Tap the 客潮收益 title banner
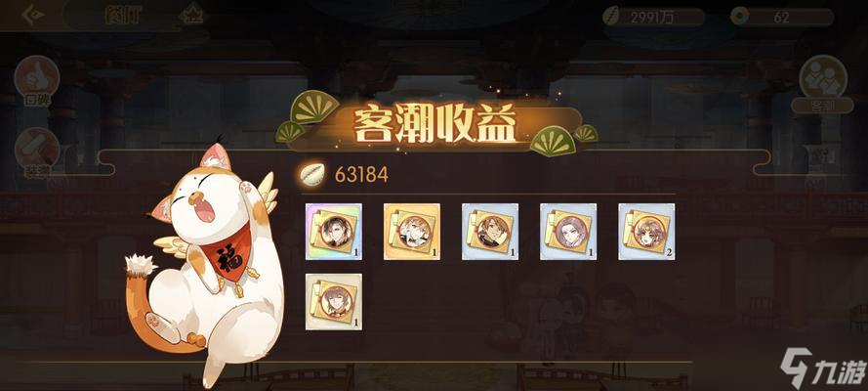The image size is (868, 391). (x=435, y=123)
